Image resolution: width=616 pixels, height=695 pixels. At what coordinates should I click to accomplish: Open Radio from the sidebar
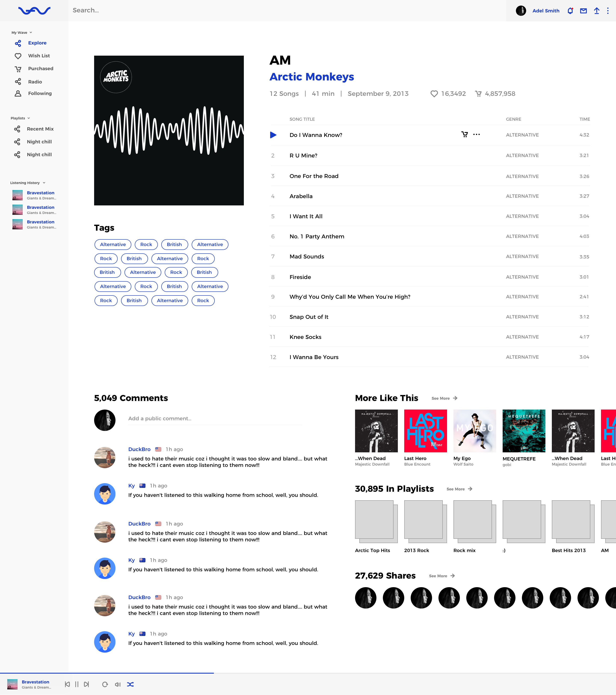[35, 82]
